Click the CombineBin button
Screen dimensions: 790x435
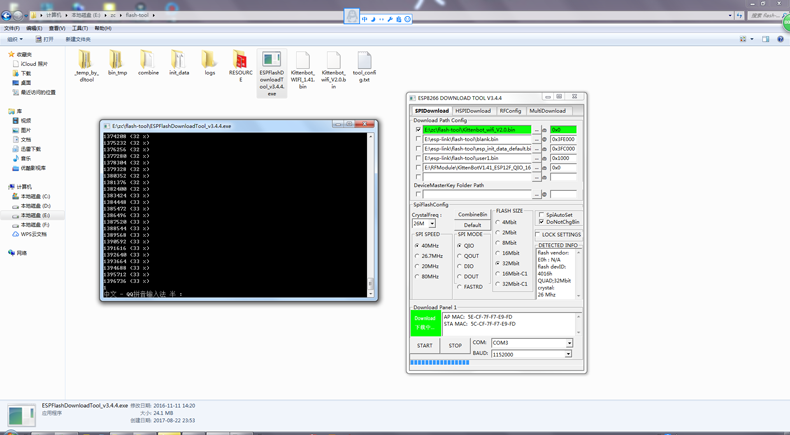pos(472,215)
